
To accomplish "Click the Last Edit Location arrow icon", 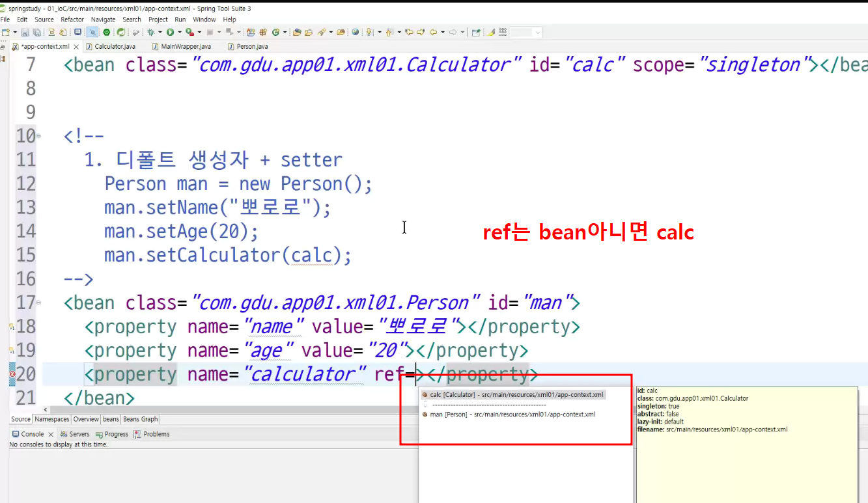I will (409, 32).
